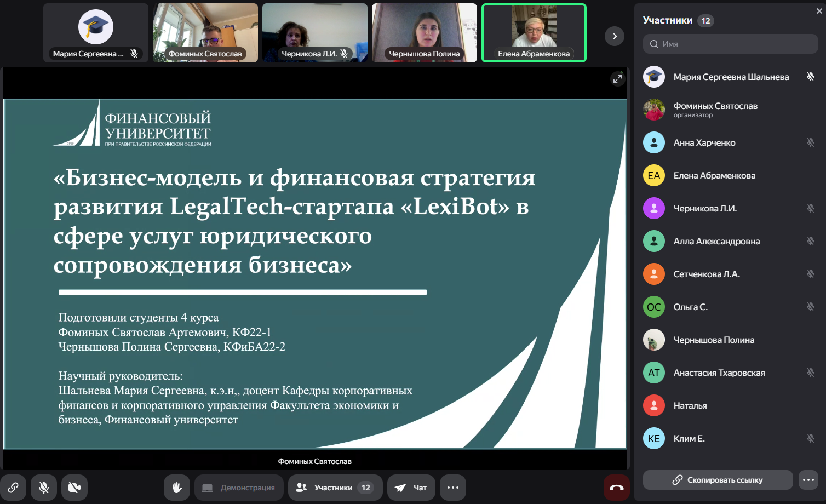This screenshot has width=826, height=504.
Task: Open more options menu in bottom toolbar
Action: click(453, 488)
